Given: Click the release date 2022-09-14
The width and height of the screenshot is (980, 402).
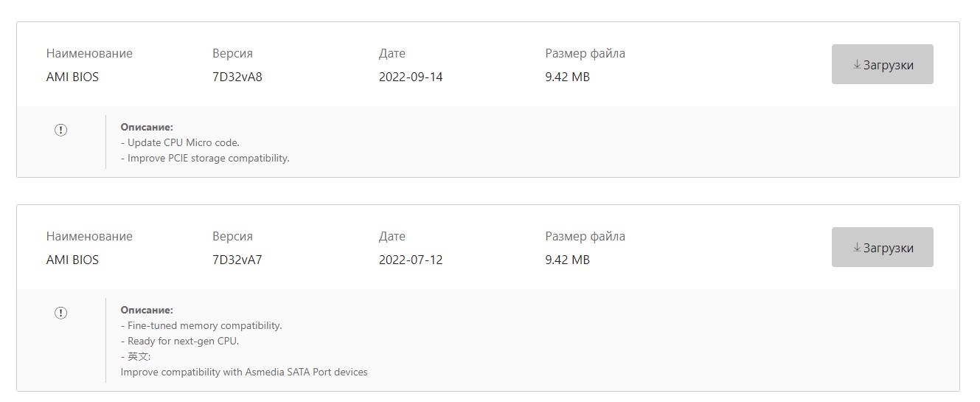Looking at the screenshot, I should [411, 77].
